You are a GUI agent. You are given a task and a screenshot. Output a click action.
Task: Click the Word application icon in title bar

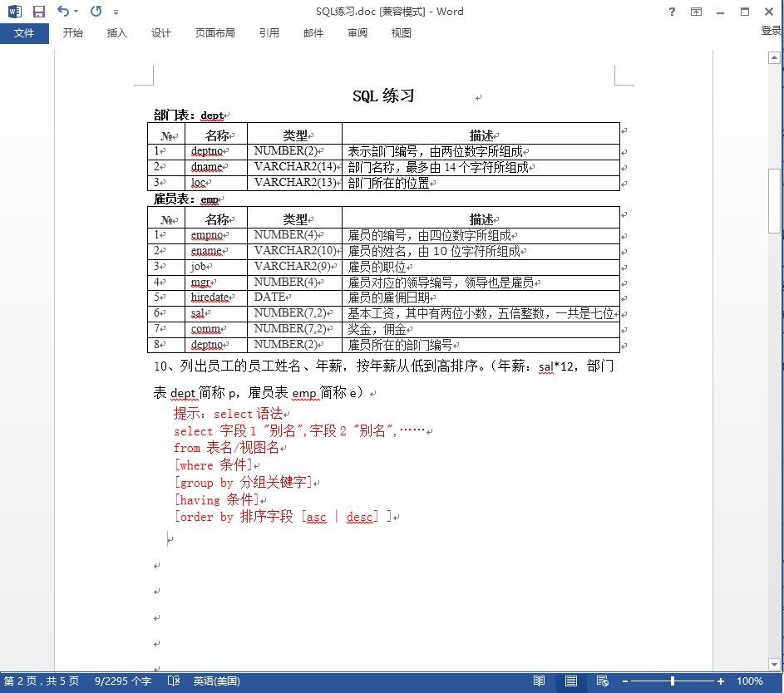[x=15, y=11]
